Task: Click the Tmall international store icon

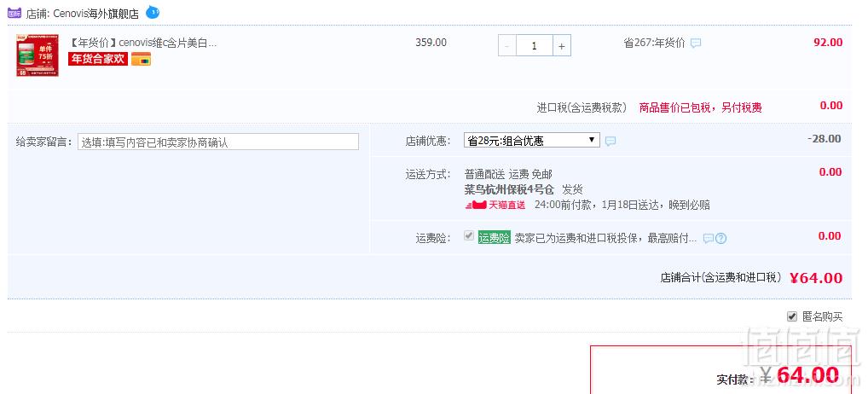Action: [x=14, y=13]
